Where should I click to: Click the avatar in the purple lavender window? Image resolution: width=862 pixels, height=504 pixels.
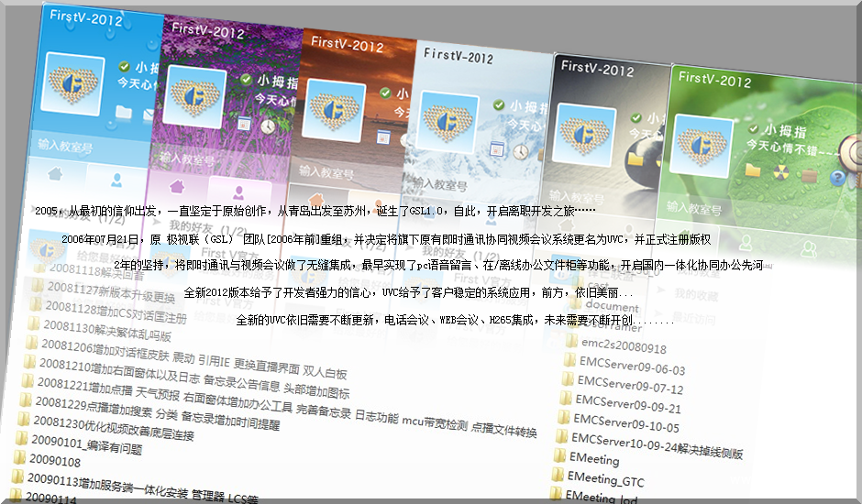pos(194,97)
